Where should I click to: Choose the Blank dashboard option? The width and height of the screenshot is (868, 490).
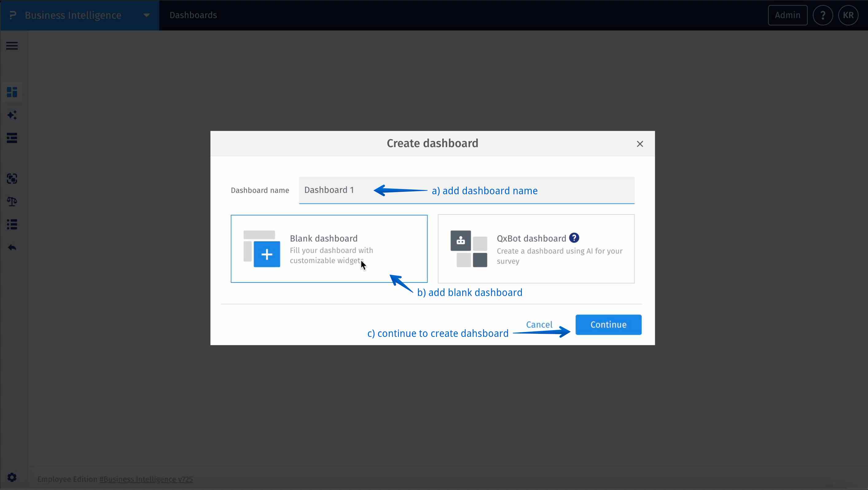[329, 249]
